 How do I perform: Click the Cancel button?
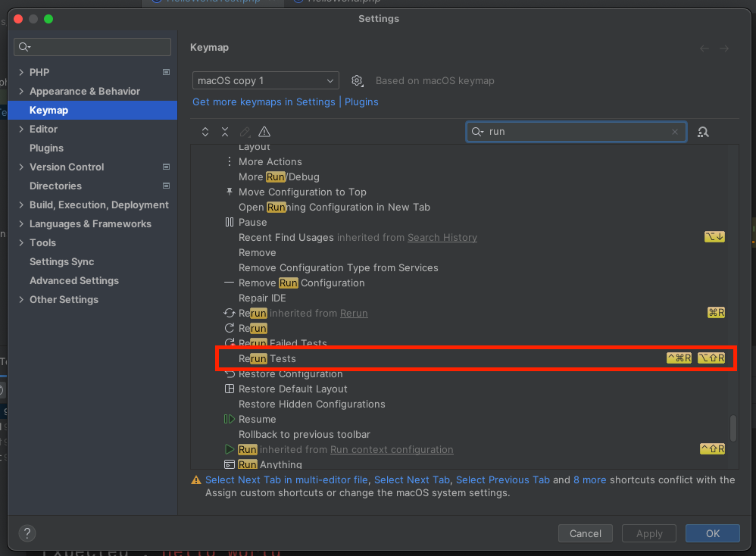click(x=585, y=533)
